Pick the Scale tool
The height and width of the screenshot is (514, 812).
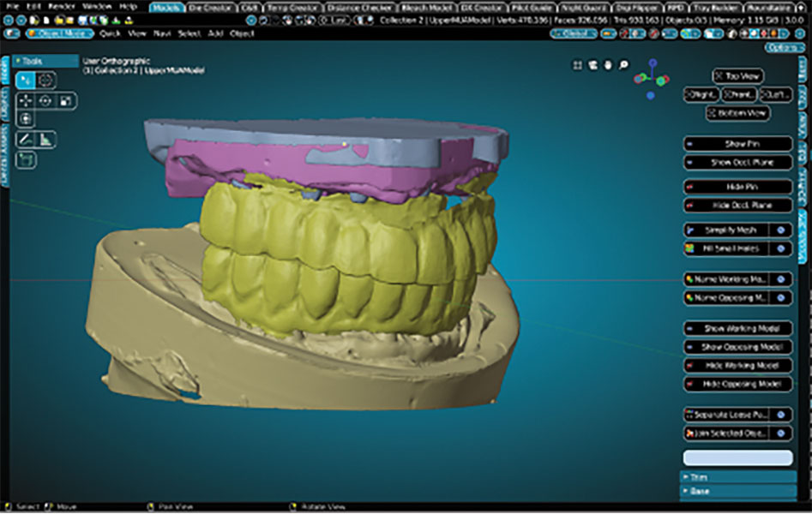click(x=66, y=100)
